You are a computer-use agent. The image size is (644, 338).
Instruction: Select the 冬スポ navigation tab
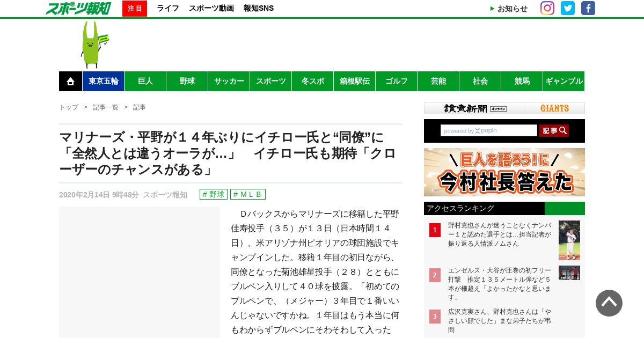click(x=313, y=82)
